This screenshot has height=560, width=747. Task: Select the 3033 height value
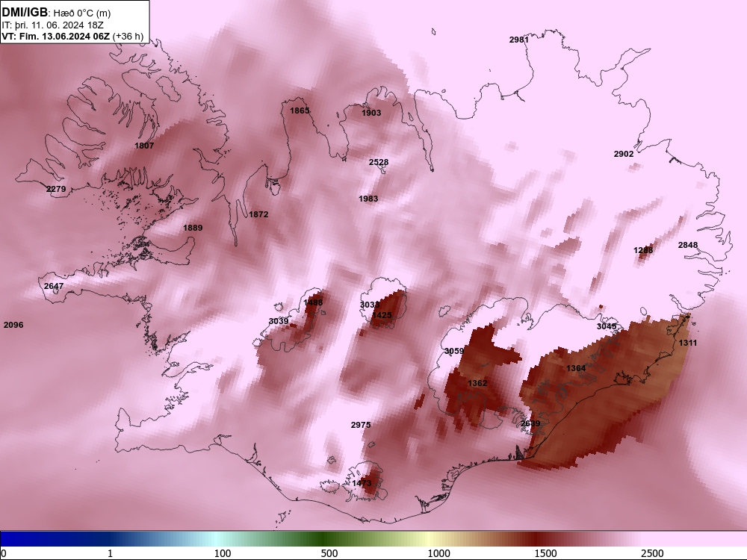coord(370,305)
